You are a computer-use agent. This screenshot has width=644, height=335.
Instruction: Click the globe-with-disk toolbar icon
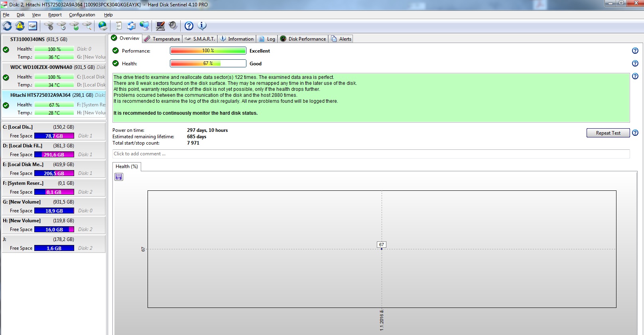(x=103, y=26)
